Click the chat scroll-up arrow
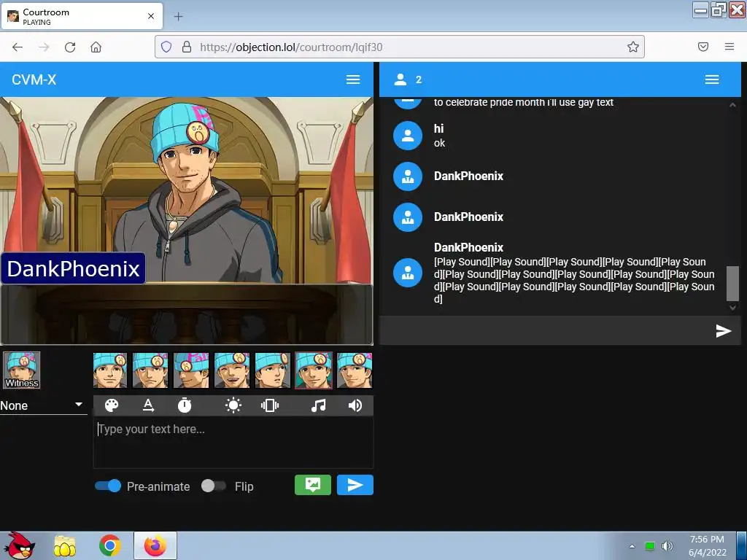Screen dimensions: 747x560 (732, 105)
